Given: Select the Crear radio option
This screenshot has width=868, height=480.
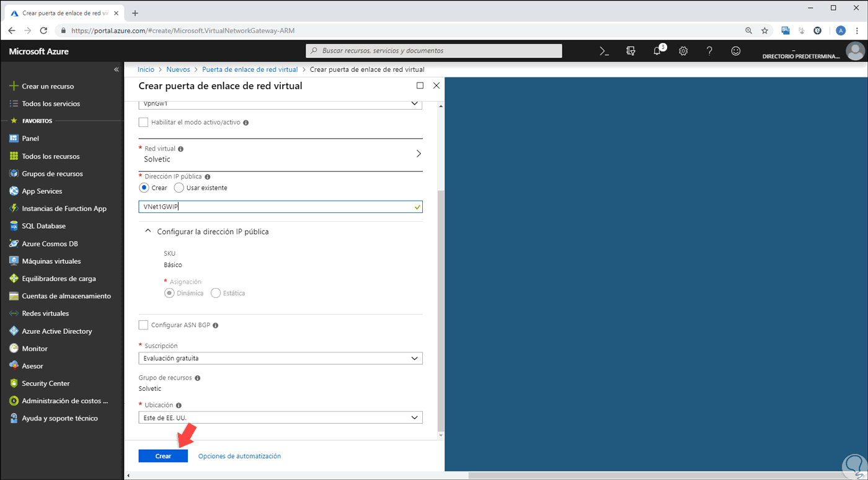Looking at the screenshot, I should (144, 188).
